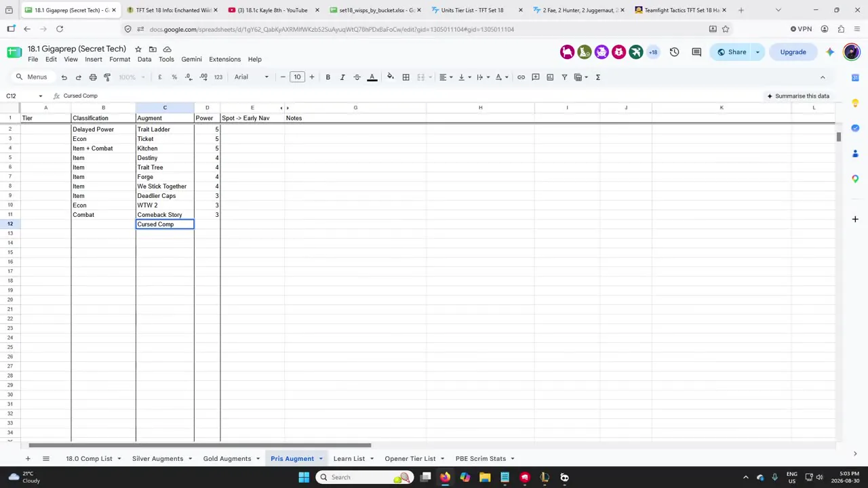Open vertical align dropdown
Image resolution: width=868 pixels, height=488 pixels.
464,77
